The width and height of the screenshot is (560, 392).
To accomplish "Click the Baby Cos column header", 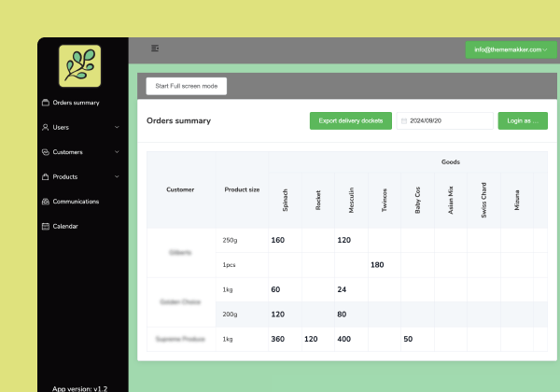I will pyautogui.click(x=417, y=201).
